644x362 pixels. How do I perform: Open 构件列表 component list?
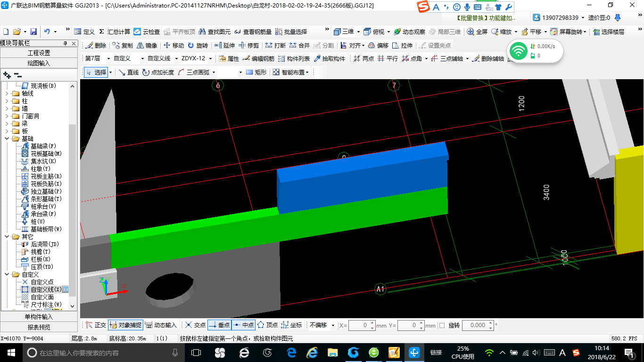click(x=294, y=59)
